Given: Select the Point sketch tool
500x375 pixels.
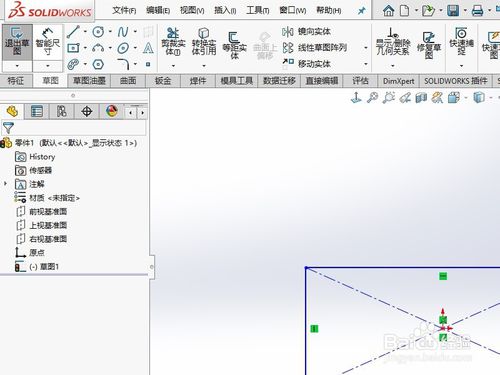Looking at the screenshot, I should click(x=148, y=64).
